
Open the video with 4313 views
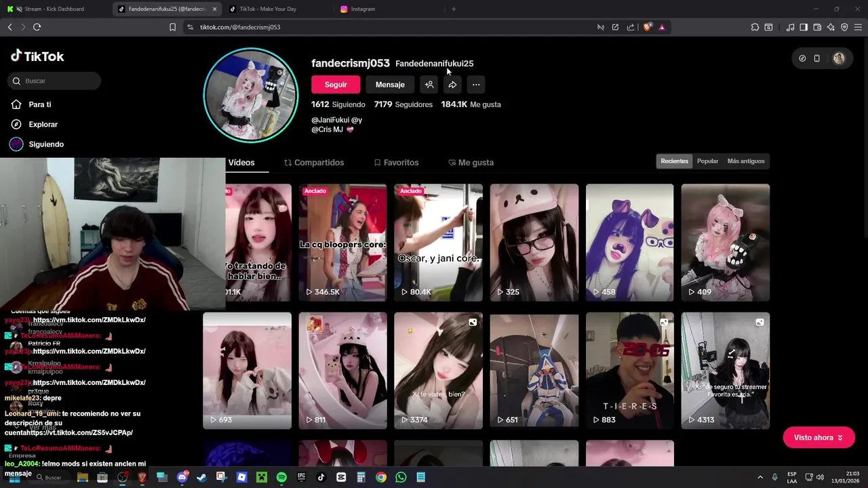tap(726, 371)
